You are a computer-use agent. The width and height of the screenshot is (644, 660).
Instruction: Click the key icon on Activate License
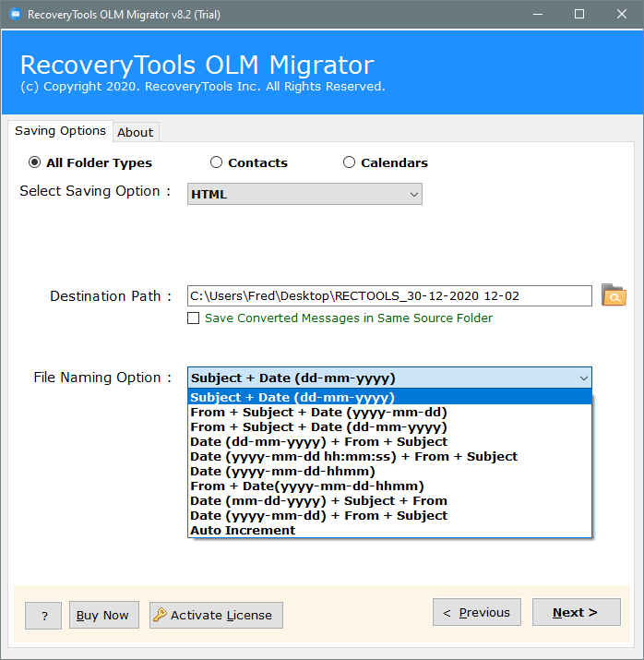click(x=161, y=615)
